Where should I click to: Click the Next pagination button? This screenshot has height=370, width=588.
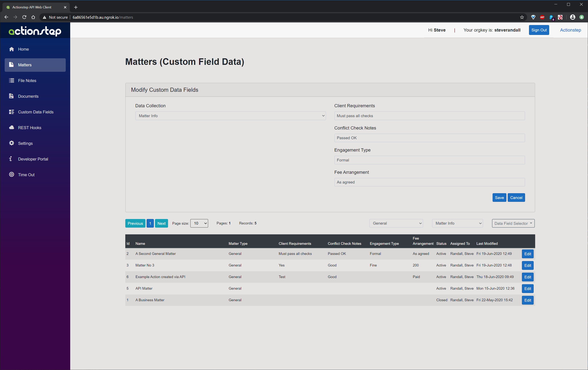click(161, 223)
